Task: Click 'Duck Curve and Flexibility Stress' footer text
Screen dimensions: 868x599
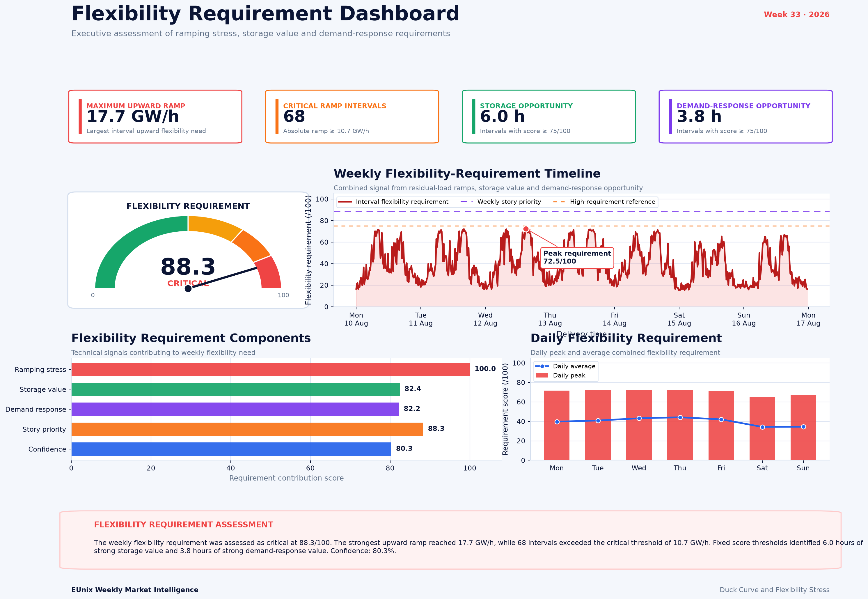Action: 775,590
